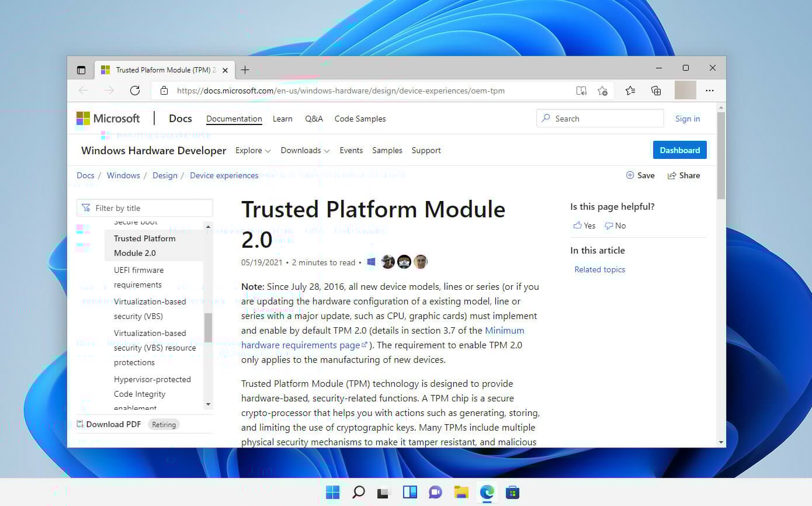Viewport: 812px width, 506px height.
Task: Open the Events menu item
Action: point(351,150)
